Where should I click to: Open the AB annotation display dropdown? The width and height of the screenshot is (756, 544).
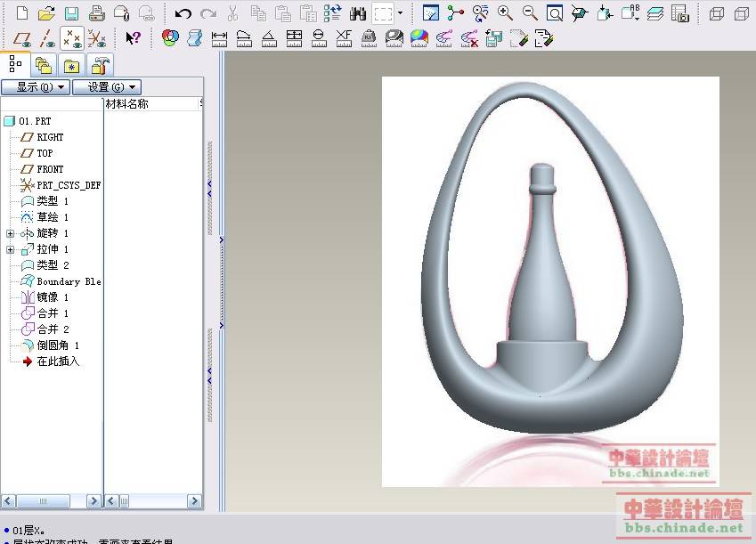pos(630,13)
